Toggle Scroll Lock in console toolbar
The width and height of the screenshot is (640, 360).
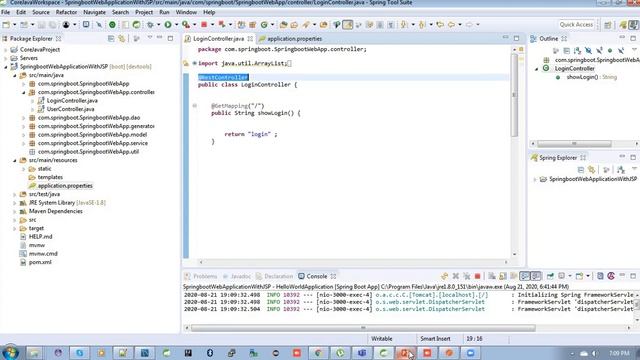[503, 276]
